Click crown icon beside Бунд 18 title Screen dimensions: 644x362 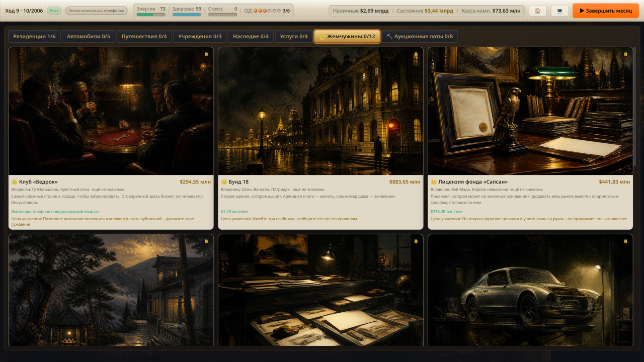coord(224,182)
